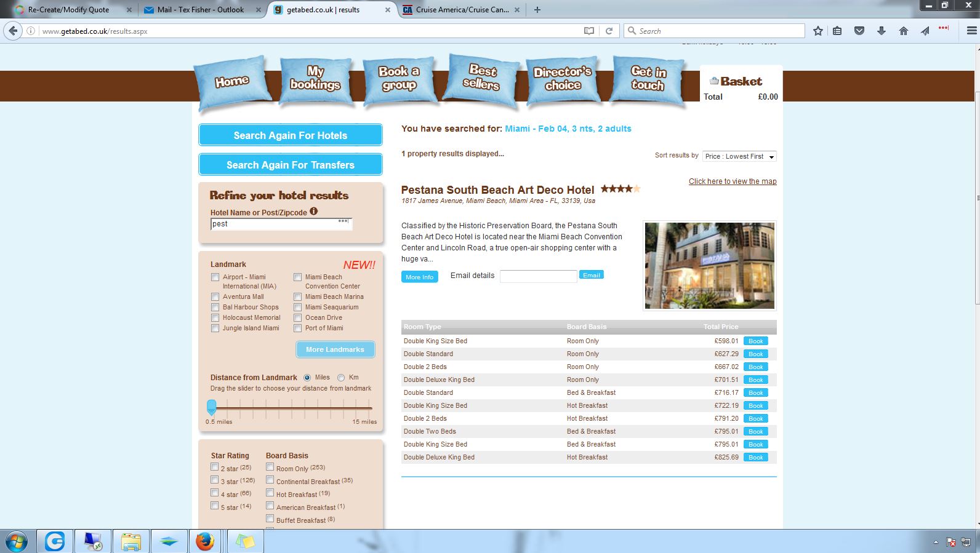Viewport: 980px width, 553px height.
Task: Click the paper plane send icon
Action: point(925,31)
